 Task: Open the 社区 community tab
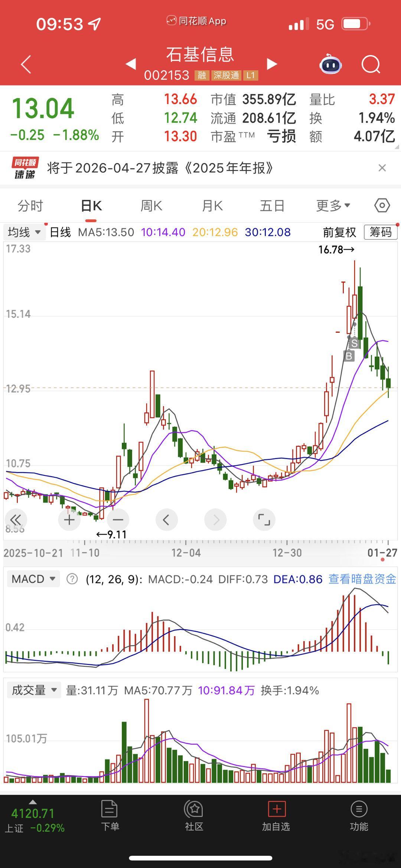pos(194,816)
